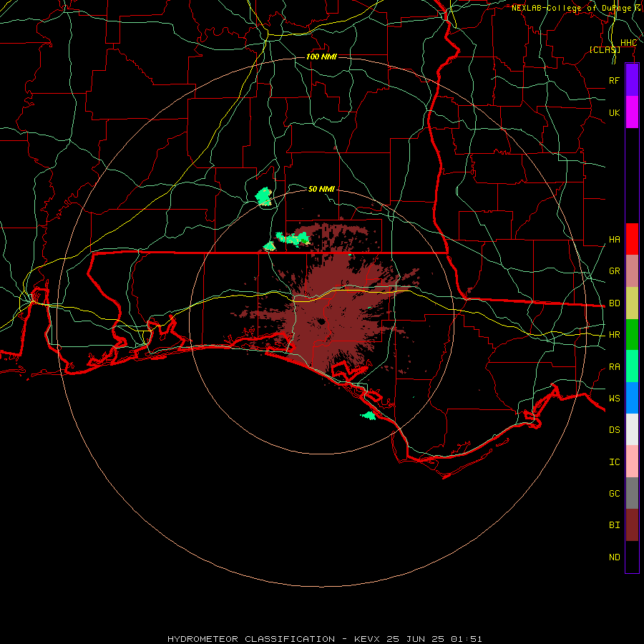This screenshot has height=644, width=644.
Task: Select the GR graupel legend color swatch
Action: (632, 271)
